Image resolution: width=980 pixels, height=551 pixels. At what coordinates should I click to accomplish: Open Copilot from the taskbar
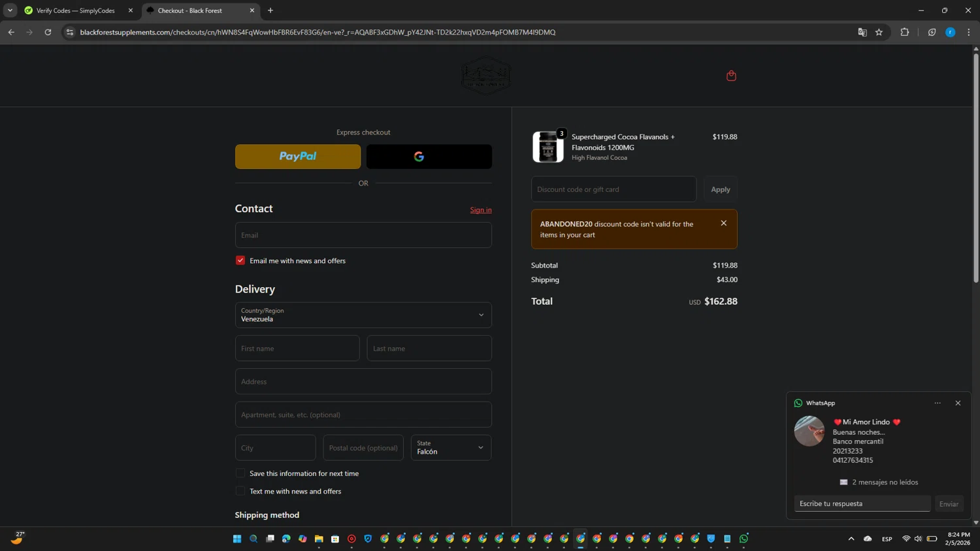[x=302, y=539]
